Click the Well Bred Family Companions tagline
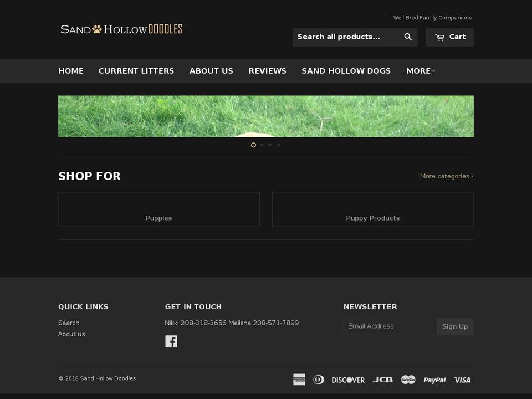This screenshot has width=532, height=399. [432, 18]
